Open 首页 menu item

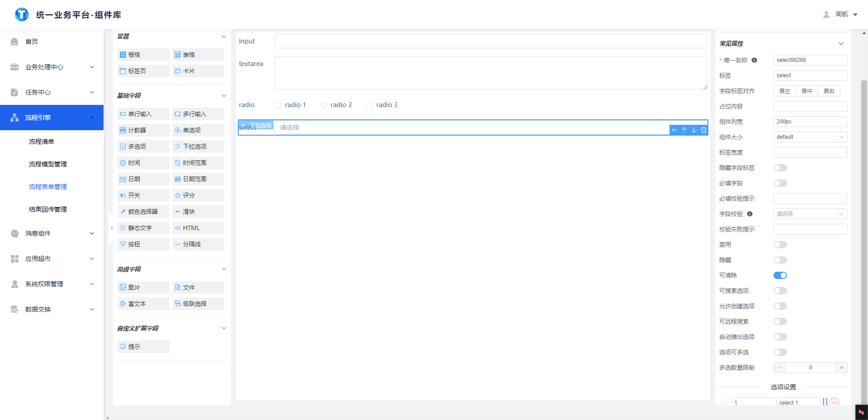tap(52, 42)
